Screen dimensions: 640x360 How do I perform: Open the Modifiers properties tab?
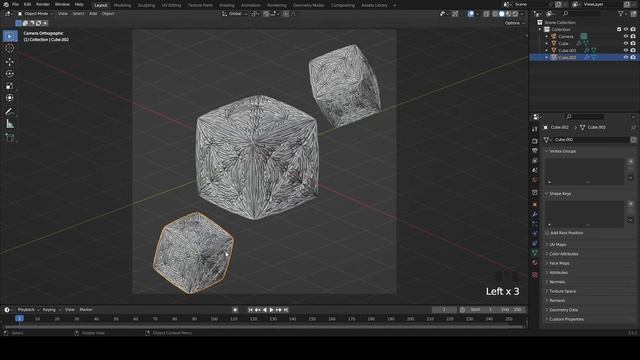535,214
